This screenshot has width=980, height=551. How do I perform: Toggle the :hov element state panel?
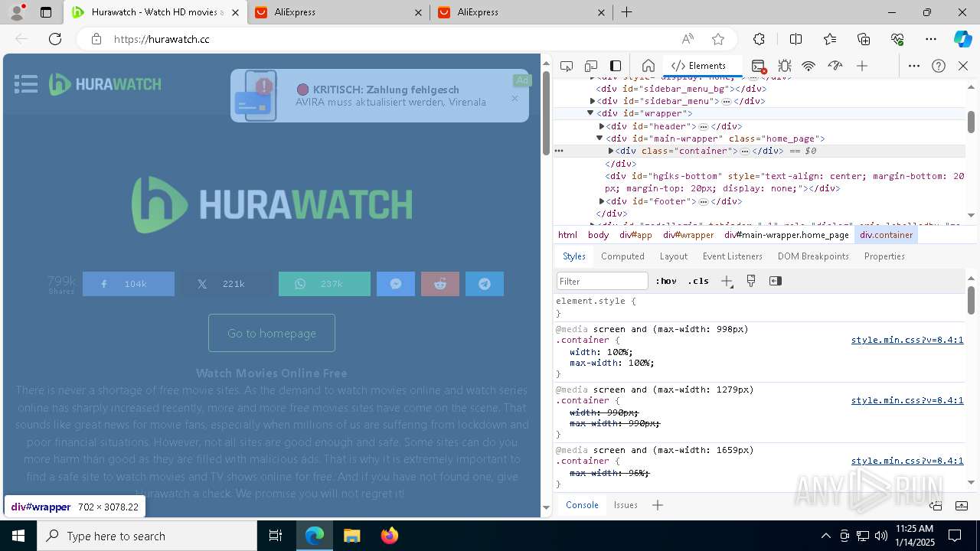pyautogui.click(x=666, y=281)
